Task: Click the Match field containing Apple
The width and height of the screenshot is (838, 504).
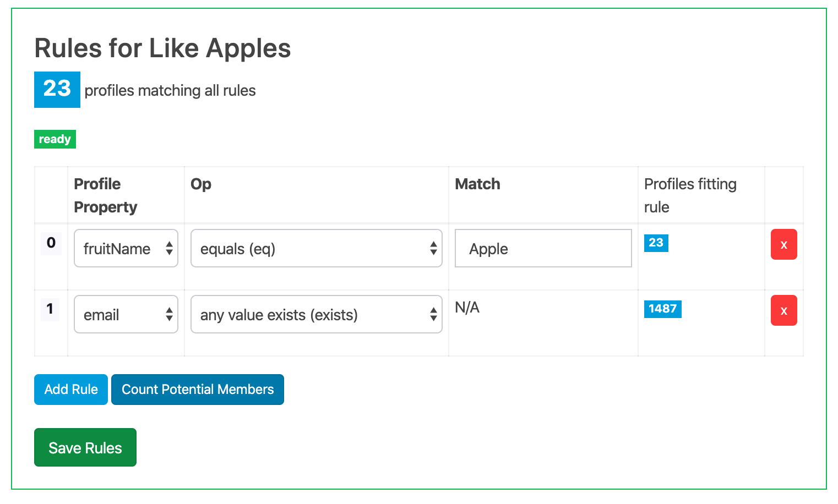Action: pyautogui.click(x=543, y=248)
